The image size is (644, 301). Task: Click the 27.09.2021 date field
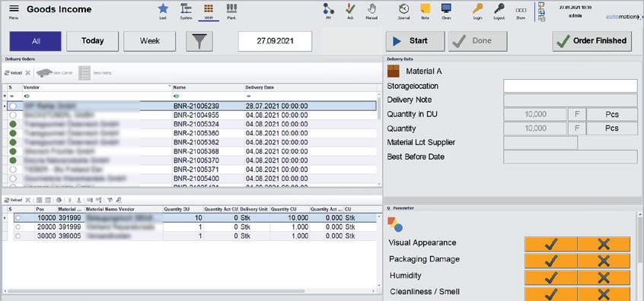tap(275, 41)
